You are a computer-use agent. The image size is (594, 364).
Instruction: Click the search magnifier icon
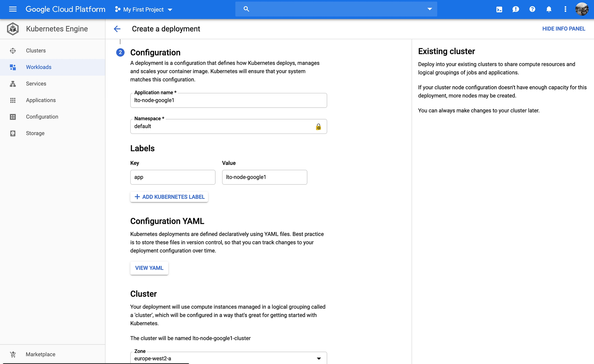coord(246,9)
